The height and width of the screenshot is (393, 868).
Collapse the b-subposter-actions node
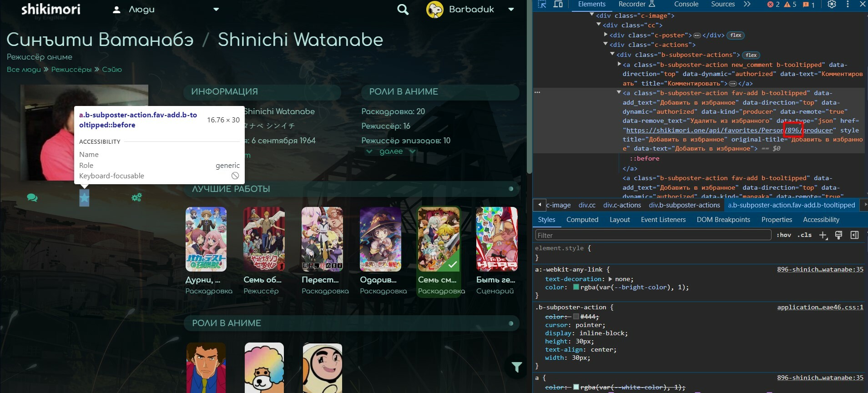pyautogui.click(x=612, y=54)
